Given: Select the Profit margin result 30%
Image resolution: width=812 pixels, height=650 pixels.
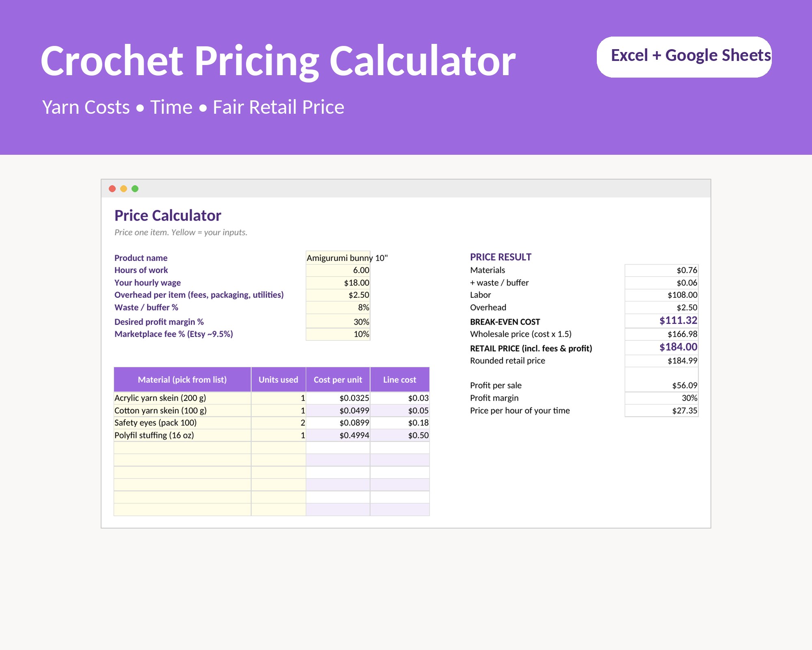Looking at the screenshot, I should click(x=662, y=398).
